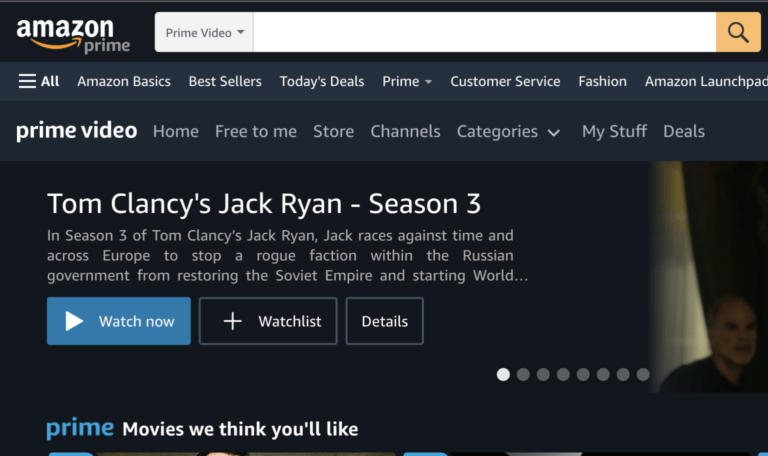Open the All hamburger menu

[x=39, y=81]
